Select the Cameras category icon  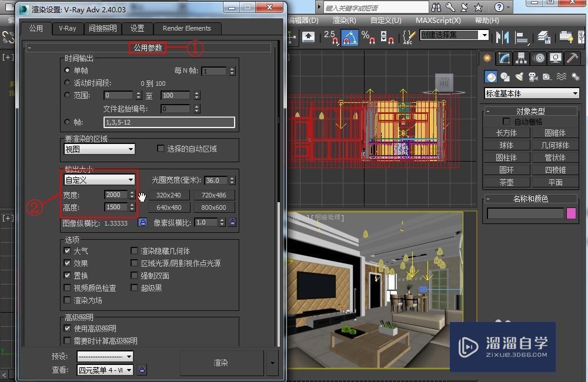533,75
